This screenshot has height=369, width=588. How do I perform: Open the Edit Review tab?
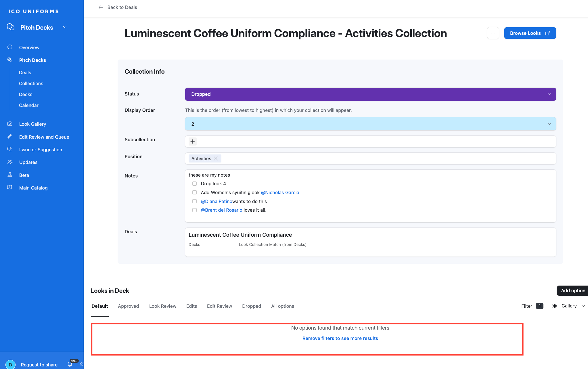click(x=219, y=306)
